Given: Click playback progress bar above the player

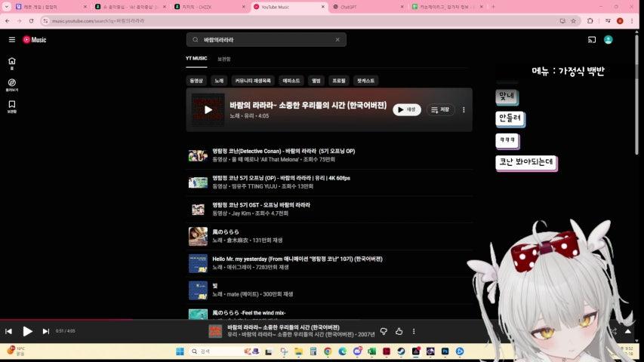Looking at the screenshot, I should 318,319.
